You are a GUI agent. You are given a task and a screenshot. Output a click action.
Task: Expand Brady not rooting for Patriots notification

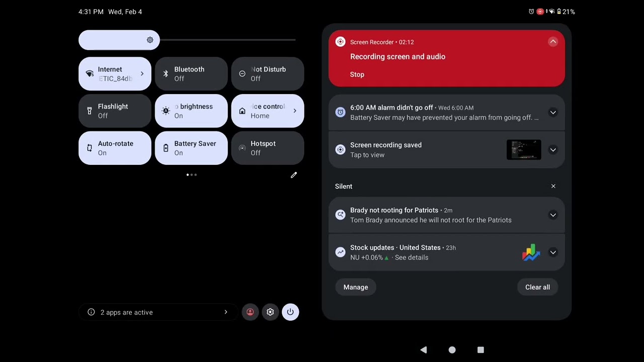[x=553, y=215]
